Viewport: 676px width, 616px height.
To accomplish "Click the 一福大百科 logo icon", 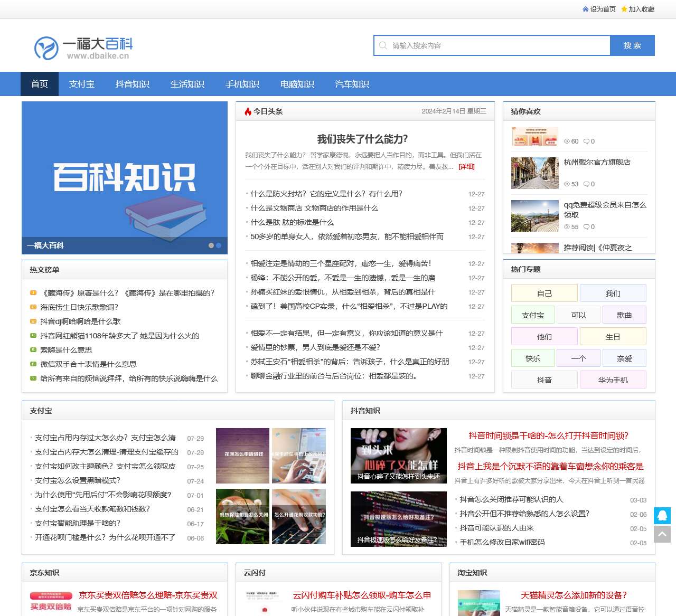I will (47, 49).
